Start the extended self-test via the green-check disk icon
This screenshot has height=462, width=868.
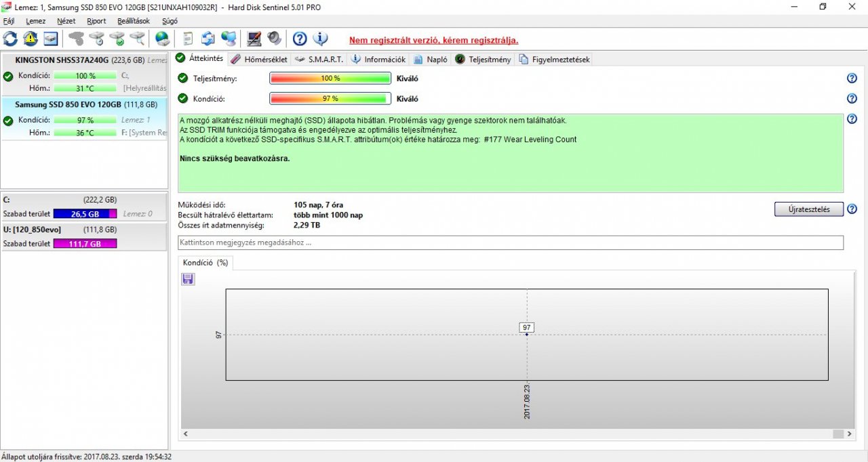coord(117,39)
